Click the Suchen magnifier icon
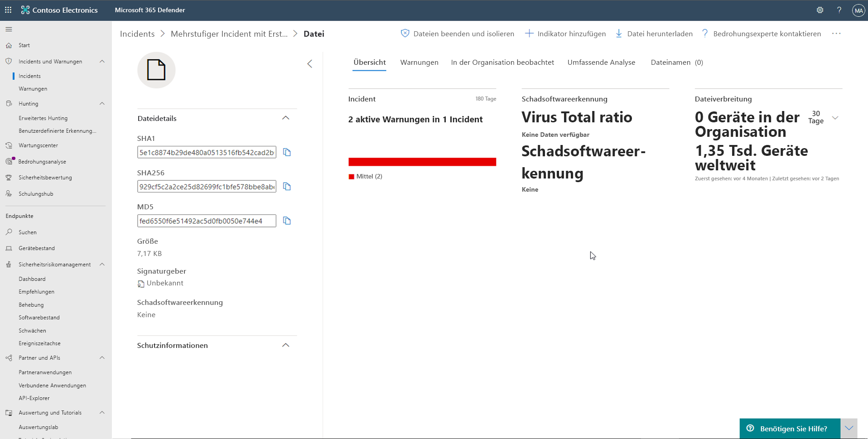Screen dimensions: 868x439 (9, 232)
